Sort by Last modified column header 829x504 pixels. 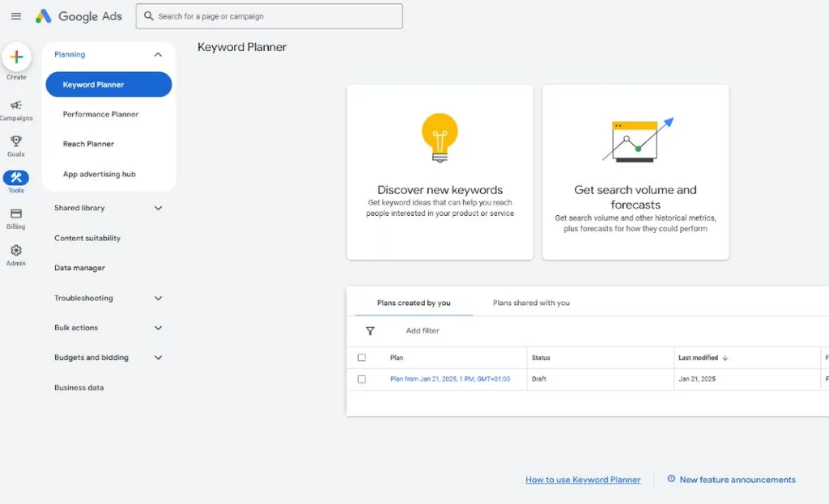coord(698,358)
